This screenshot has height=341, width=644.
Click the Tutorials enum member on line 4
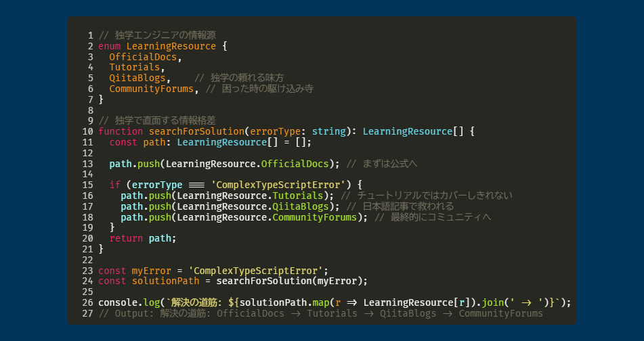pyautogui.click(x=135, y=68)
